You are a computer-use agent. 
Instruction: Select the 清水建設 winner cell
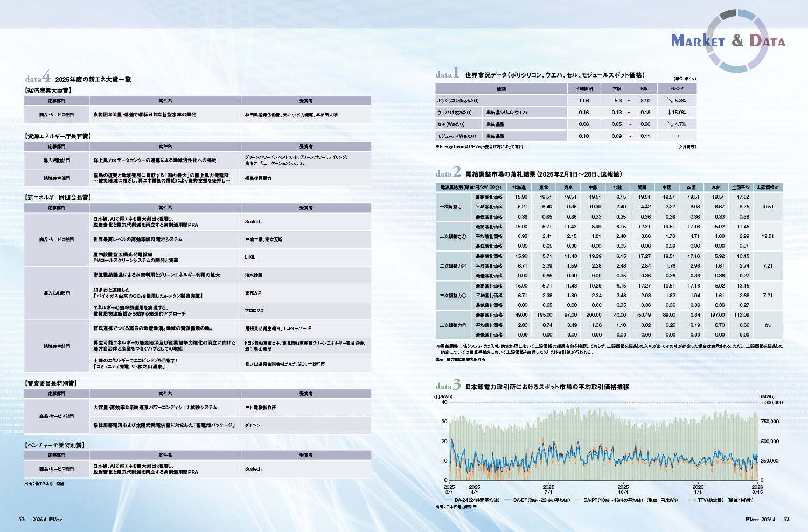pos(254,275)
